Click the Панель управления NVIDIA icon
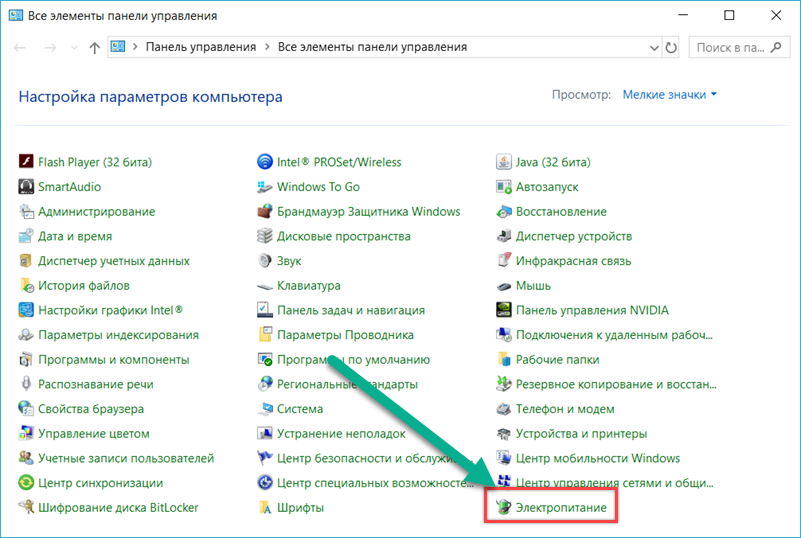The image size is (801, 538). click(x=504, y=310)
